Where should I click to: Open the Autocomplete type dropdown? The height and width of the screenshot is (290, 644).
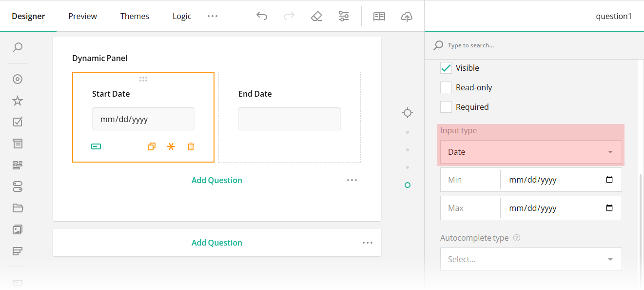click(530, 259)
